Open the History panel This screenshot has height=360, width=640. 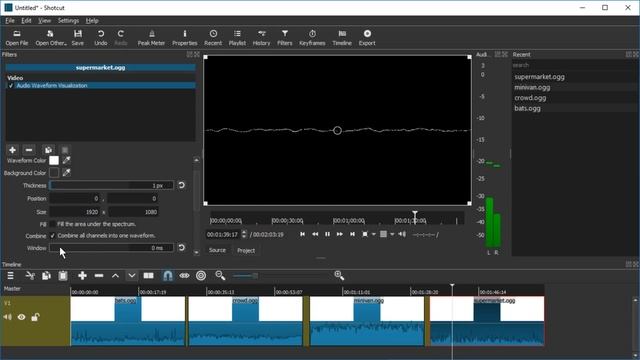coord(261,38)
